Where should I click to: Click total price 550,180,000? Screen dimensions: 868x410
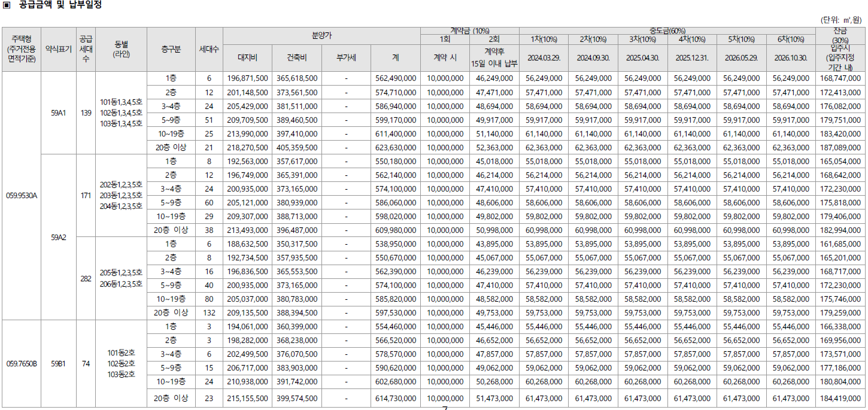click(396, 161)
